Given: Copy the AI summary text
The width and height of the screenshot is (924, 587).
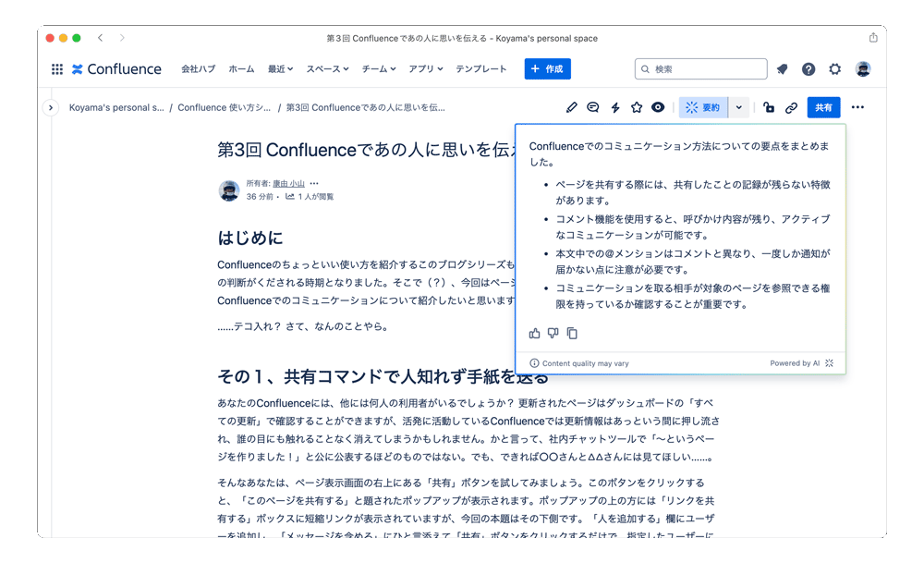Looking at the screenshot, I should (x=572, y=334).
